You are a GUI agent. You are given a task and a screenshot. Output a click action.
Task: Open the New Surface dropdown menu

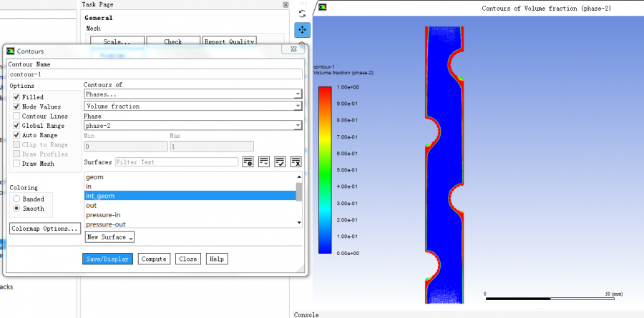[x=110, y=237]
